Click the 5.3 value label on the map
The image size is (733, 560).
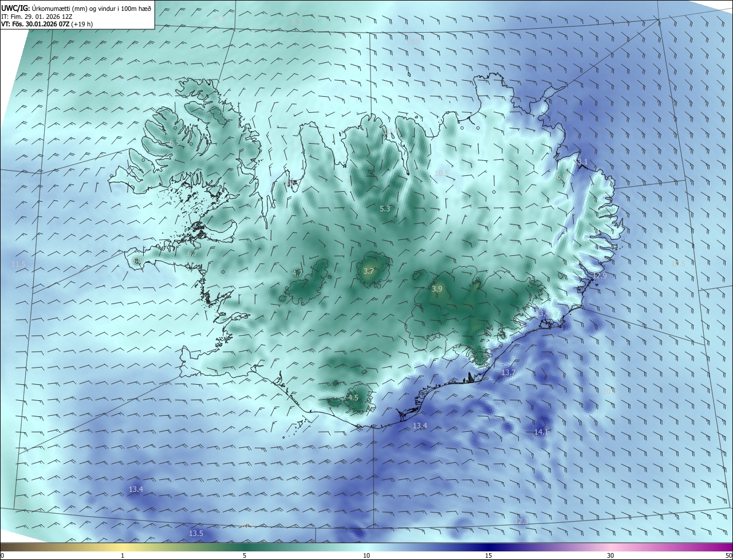coord(385,209)
